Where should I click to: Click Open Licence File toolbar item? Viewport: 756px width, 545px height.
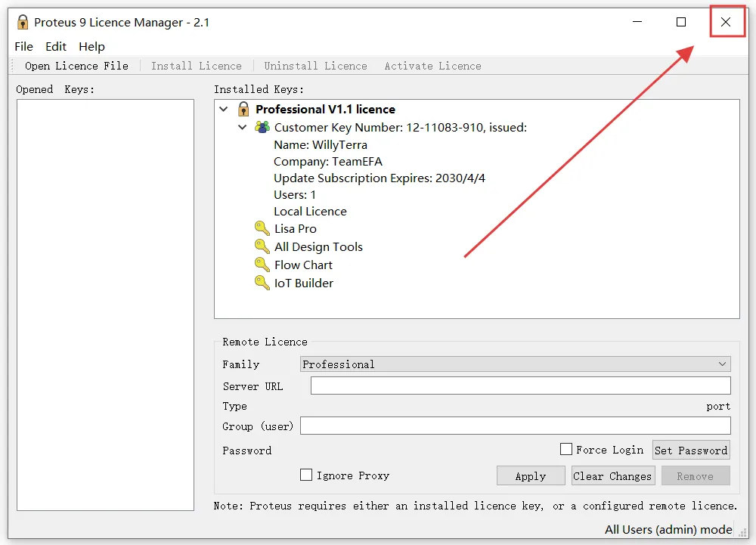(76, 66)
